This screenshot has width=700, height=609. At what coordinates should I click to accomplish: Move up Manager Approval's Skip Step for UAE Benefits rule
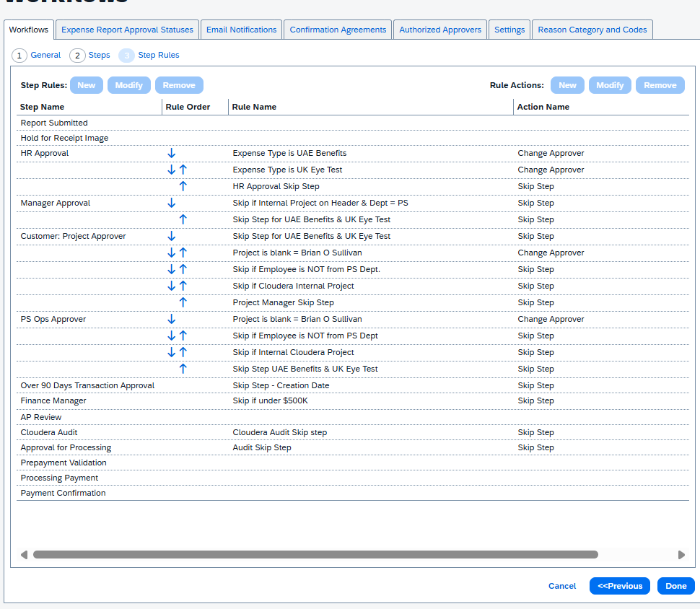pos(183,219)
